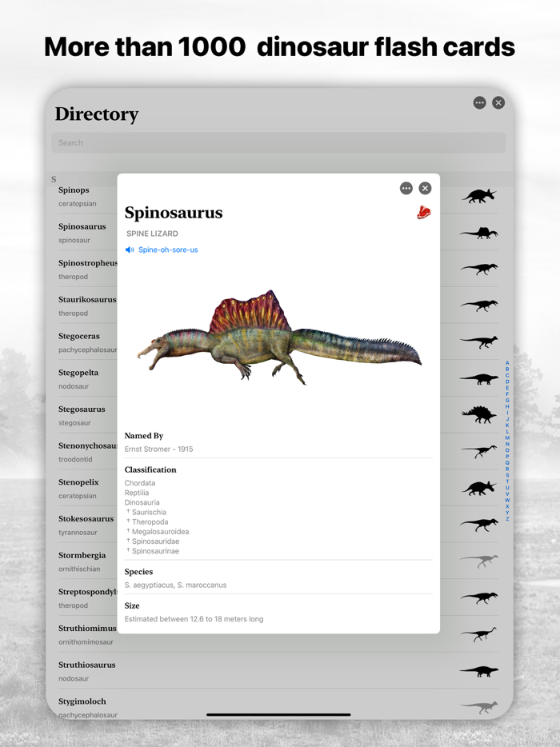The image size is (560, 747).
Task: Focus the Directory search field
Action: [x=279, y=142]
